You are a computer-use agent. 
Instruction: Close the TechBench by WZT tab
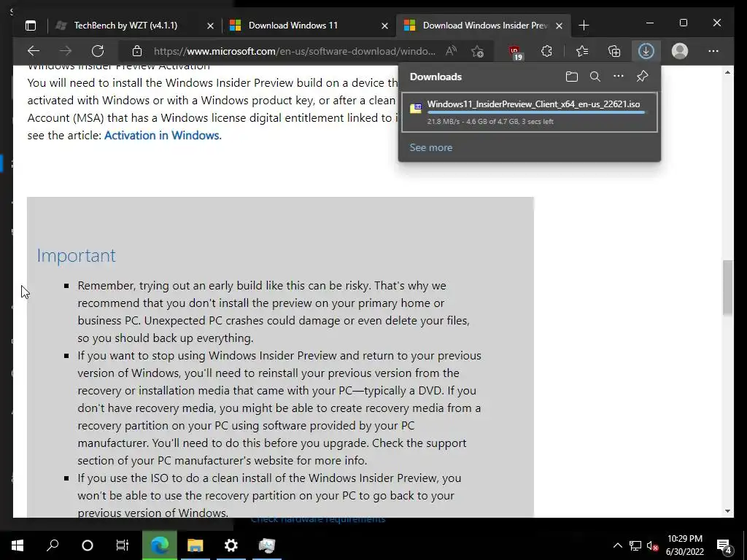point(211,26)
